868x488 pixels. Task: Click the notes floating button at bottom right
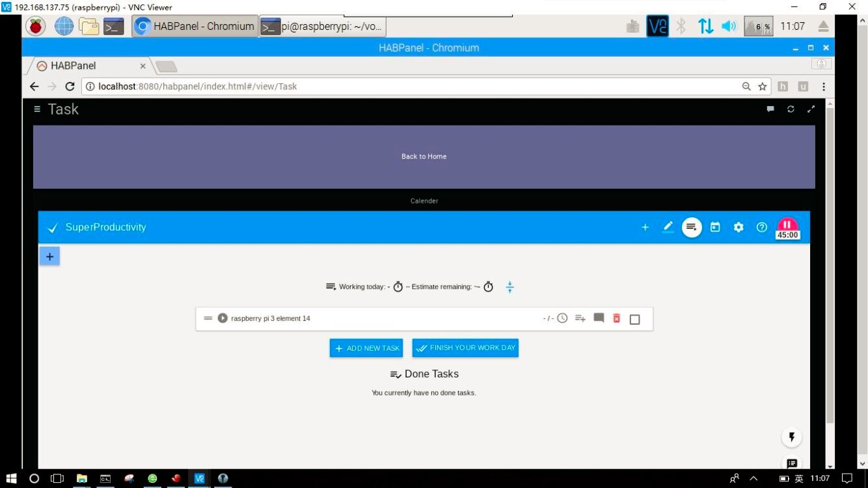coord(792,463)
